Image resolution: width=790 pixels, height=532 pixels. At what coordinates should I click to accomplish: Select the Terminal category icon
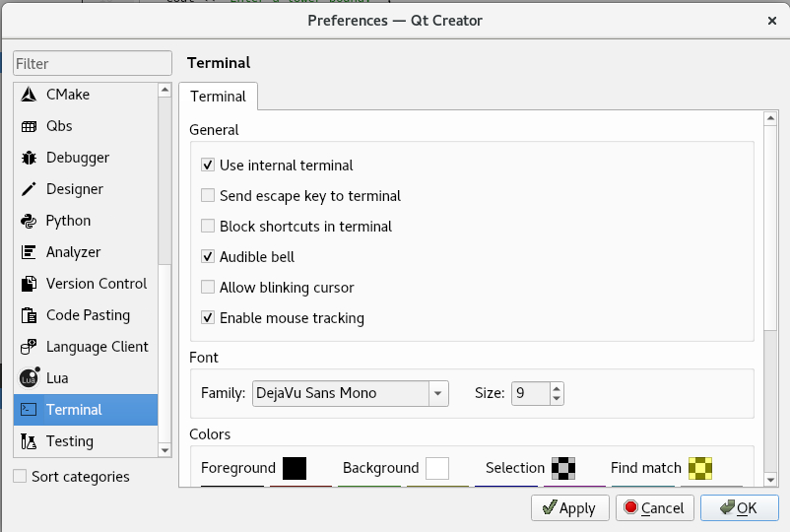coord(29,410)
